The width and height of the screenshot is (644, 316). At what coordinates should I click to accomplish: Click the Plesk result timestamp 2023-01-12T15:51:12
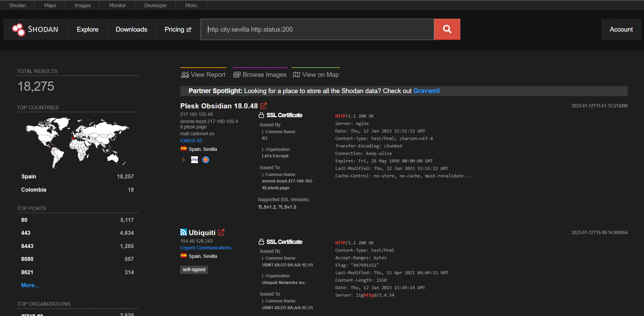point(600,106)
